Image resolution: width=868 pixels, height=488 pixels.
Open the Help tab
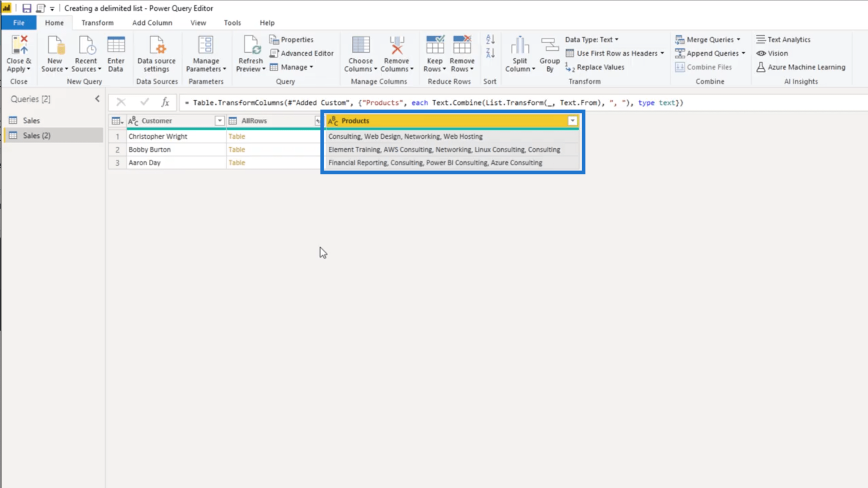(x=267, y=23)
